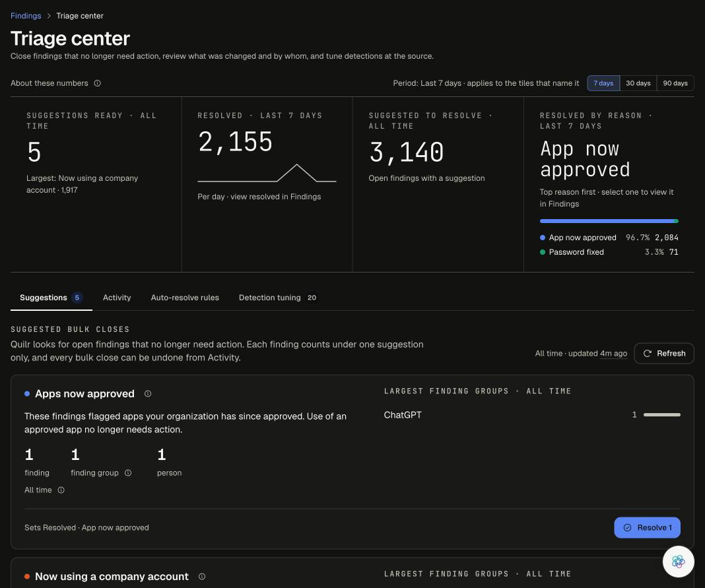Screen dimensions: 705x588
Task: Click the breadcrumb chevron after Findings
Action: (x=49, y=16)
